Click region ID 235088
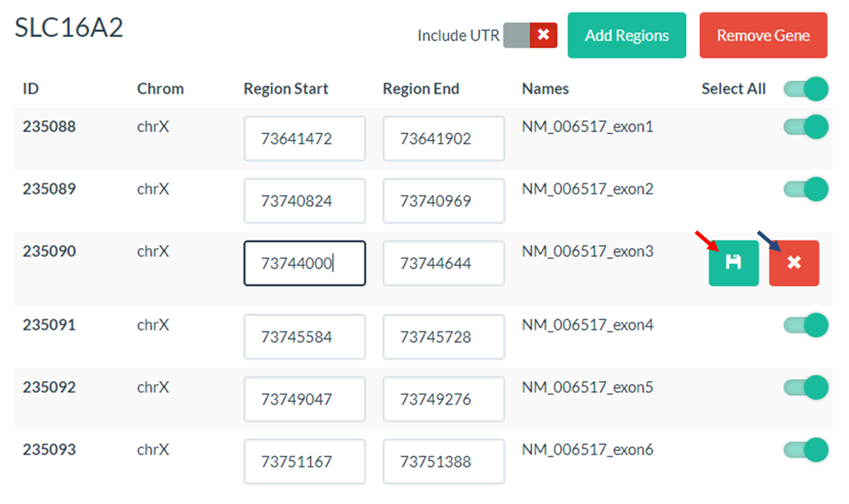This screenshot has width=849, height=504. (49, 126)
